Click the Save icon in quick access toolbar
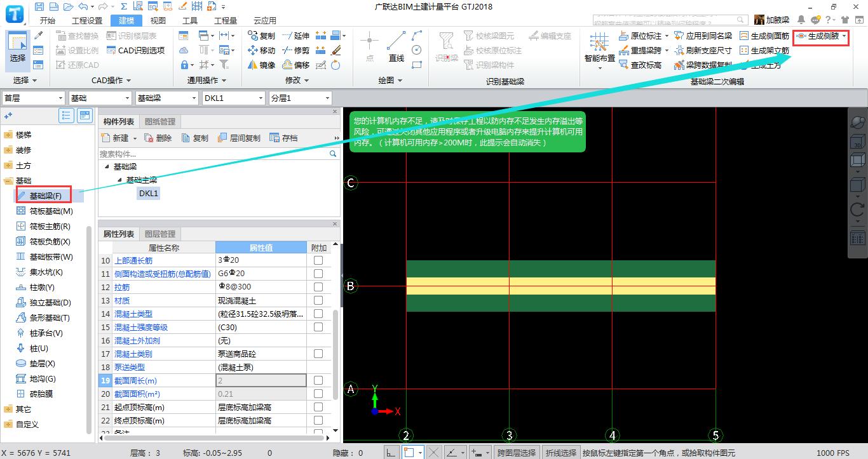The height and width of the screenshot is (459, 868). pyautogui.click(x=39, y=6)
